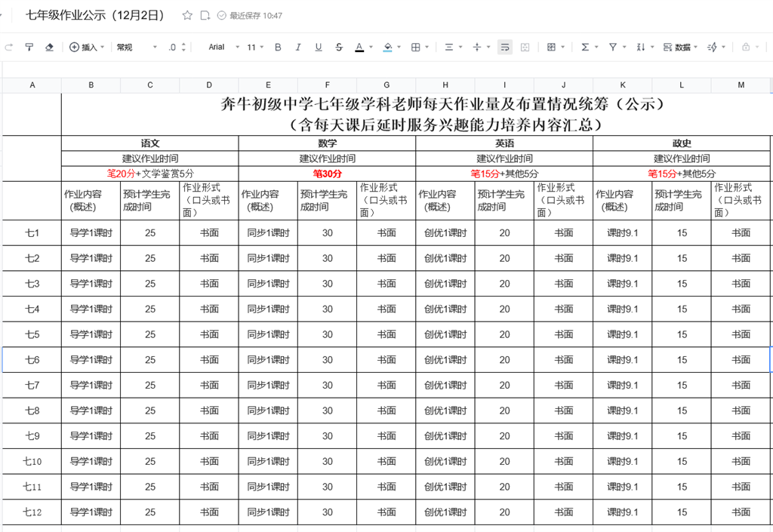Select column H header
Screen dimensions: 773x532
[x=445, y=85]
